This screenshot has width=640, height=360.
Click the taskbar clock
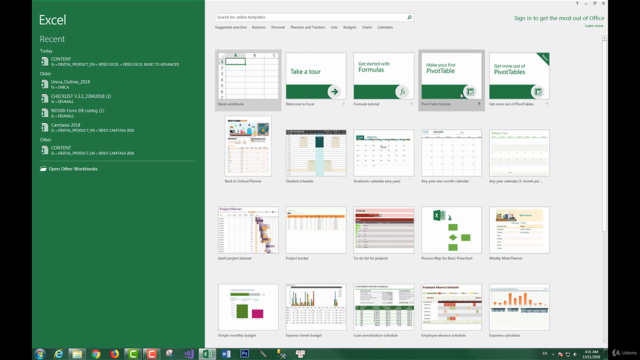click(591, 354)
